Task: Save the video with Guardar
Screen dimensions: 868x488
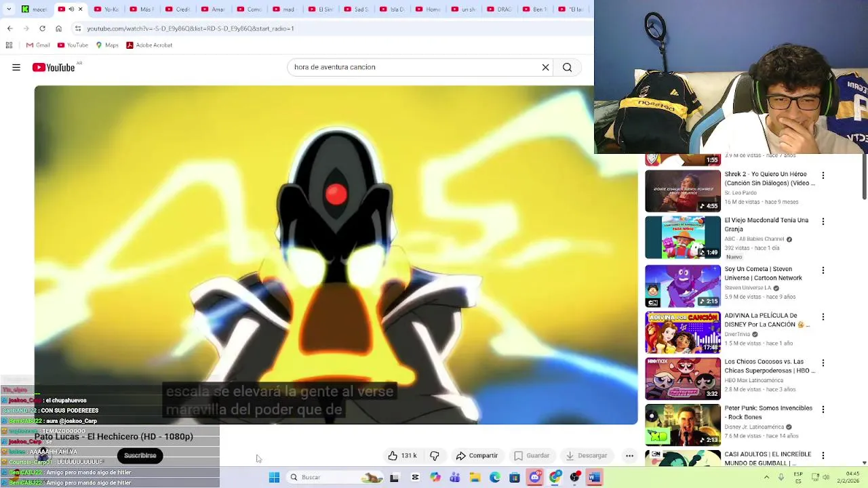Action: click(532, 455)
